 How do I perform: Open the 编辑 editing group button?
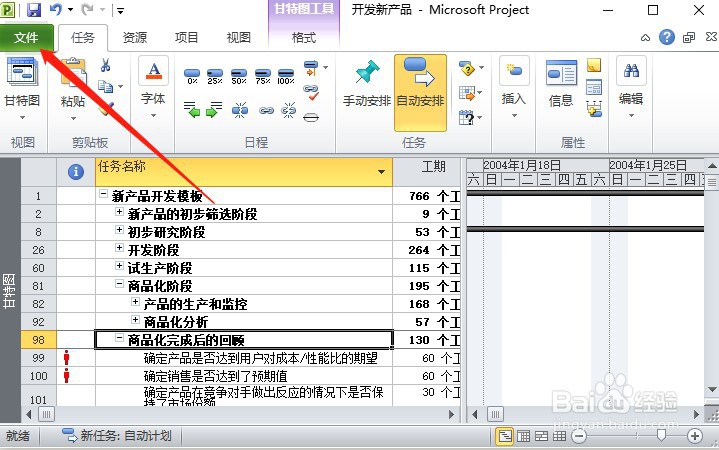pos(631,87)
